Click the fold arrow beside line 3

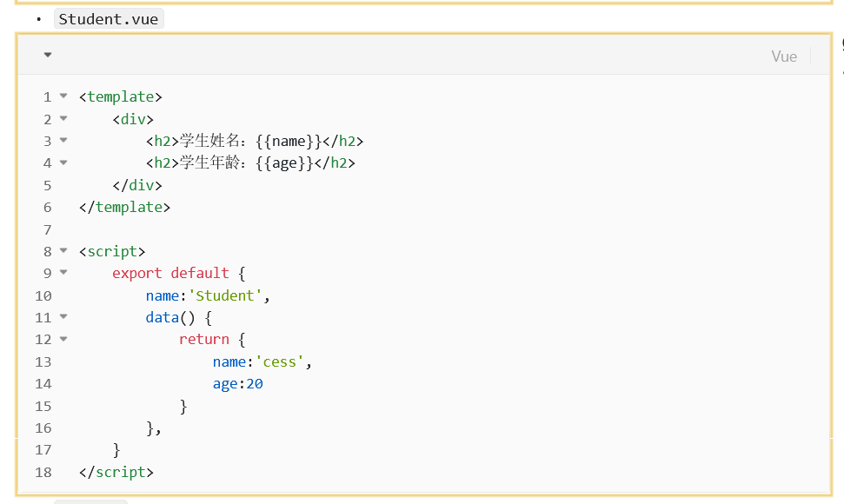pyautogui.click(x=63, y=141)
